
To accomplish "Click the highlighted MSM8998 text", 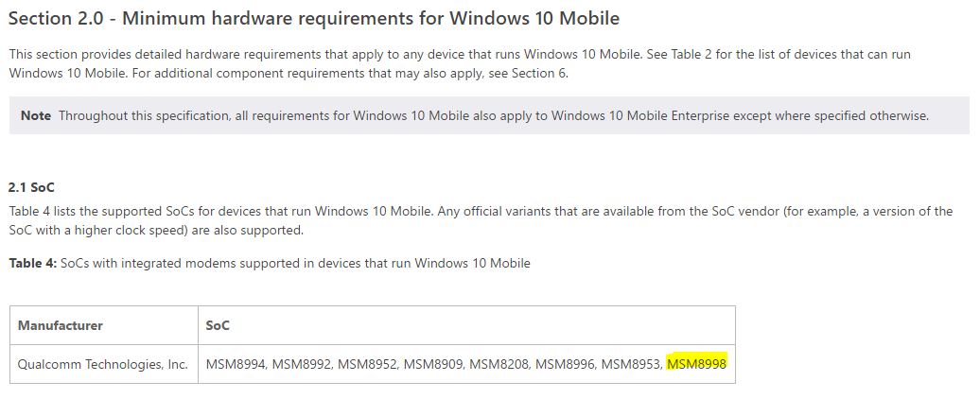I will click(697, 364).
